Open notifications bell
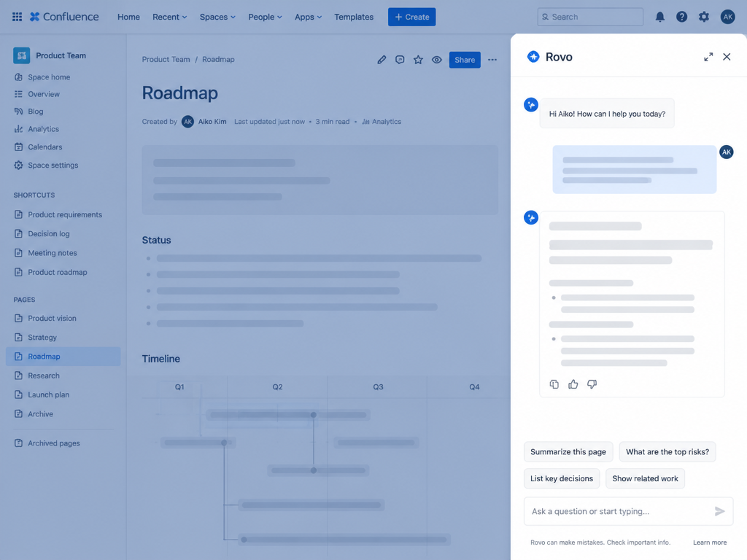 [659, 17]
